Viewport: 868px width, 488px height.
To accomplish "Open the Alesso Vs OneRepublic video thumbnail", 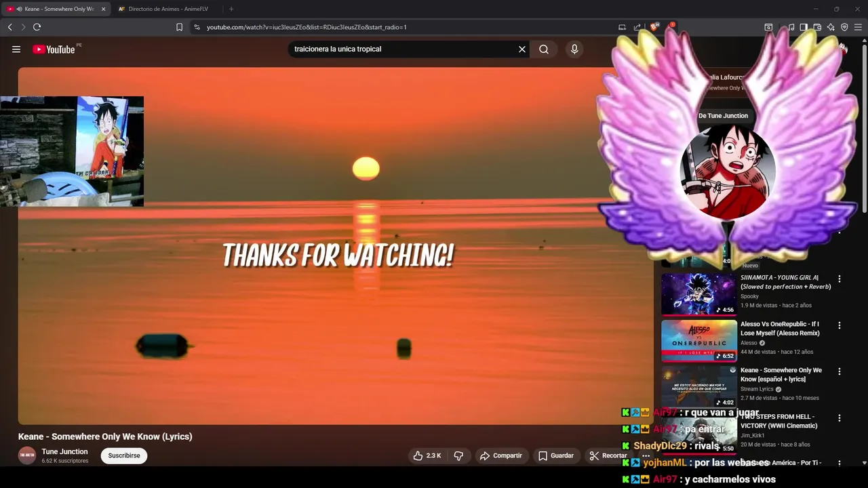I will pos(699,340).
